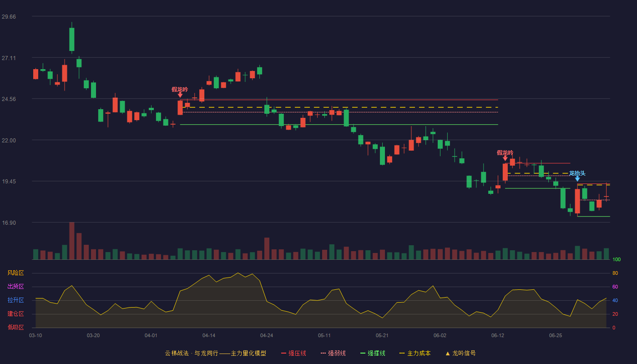The width and height of the screenshot is (637, 364).
Task: Click the 06-12 date label
Action: [498, 335]
